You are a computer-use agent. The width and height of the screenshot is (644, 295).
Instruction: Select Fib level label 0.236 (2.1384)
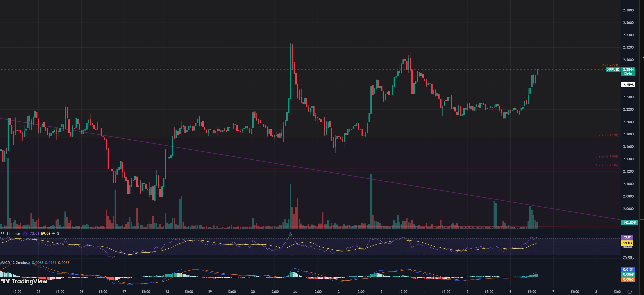[607, 156]
